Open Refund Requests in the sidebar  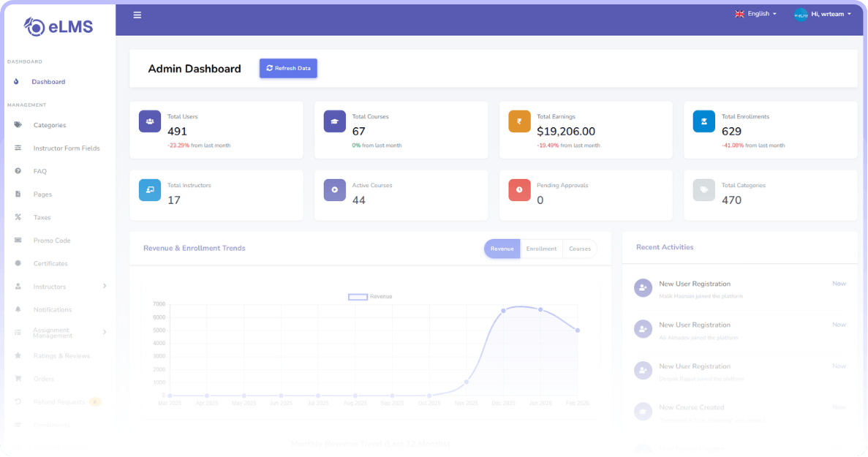pos(58,402)
